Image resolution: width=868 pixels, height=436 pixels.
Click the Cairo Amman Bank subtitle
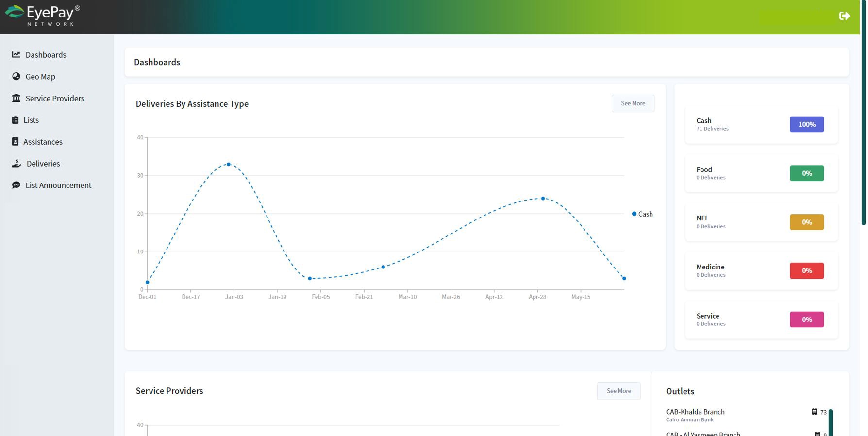(x=689, y=420)
